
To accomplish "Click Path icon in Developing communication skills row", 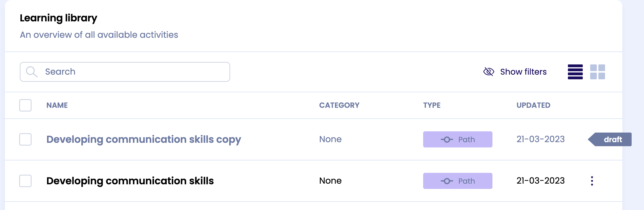I will click(x=447, y=181).
